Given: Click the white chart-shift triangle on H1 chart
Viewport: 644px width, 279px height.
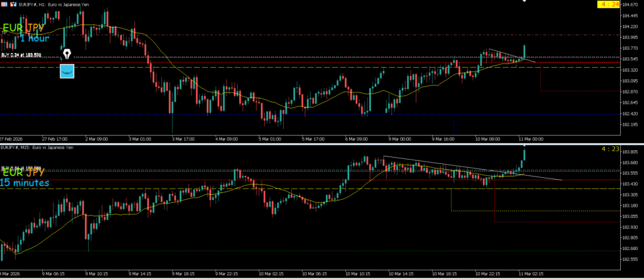Looking at the screenshot, I should coord(524,2).
